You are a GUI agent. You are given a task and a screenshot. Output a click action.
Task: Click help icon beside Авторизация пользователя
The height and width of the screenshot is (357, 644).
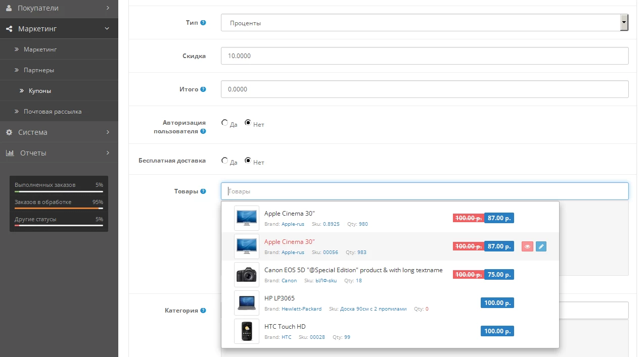tap(203, 131)
